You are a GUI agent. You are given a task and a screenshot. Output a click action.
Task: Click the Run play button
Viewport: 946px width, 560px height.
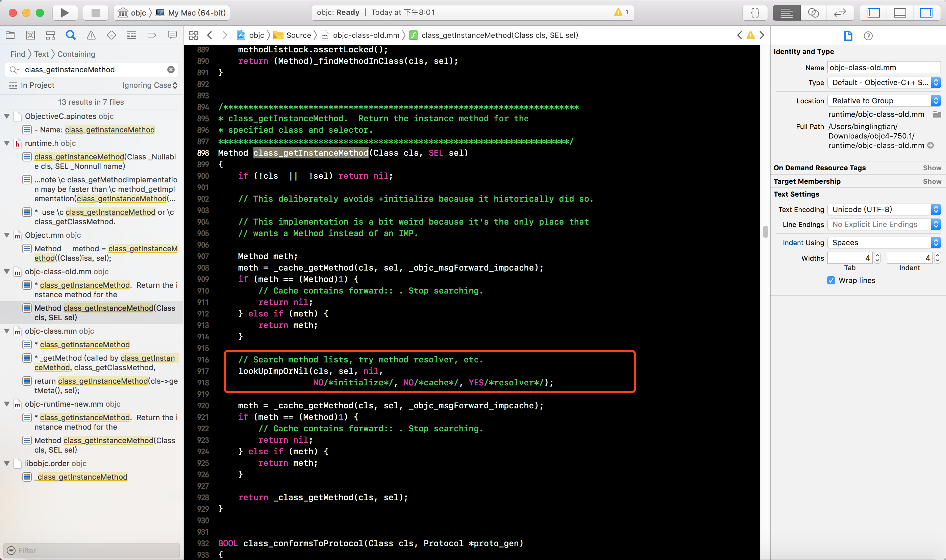click(65, 12)
